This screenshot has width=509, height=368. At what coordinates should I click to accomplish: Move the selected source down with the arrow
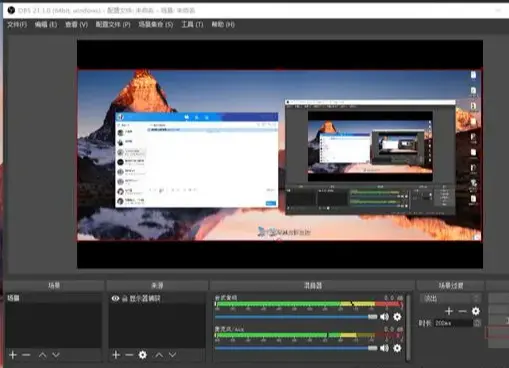[172, 355]
